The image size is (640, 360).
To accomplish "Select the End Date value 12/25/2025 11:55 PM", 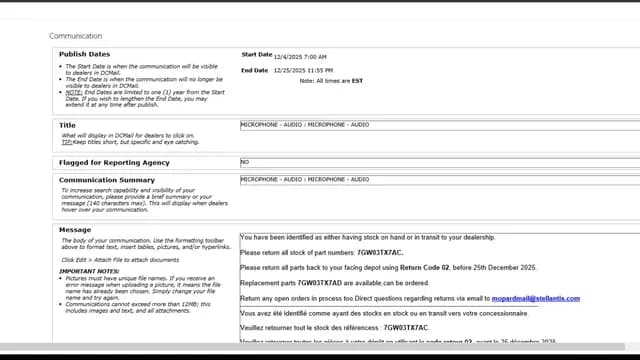I will coord(303,70).
